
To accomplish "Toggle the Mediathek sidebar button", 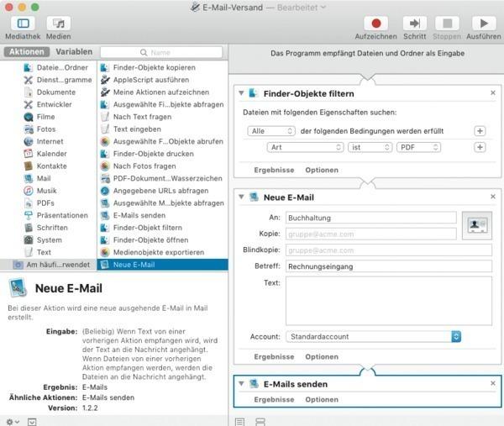I will (x=23, y=24).
